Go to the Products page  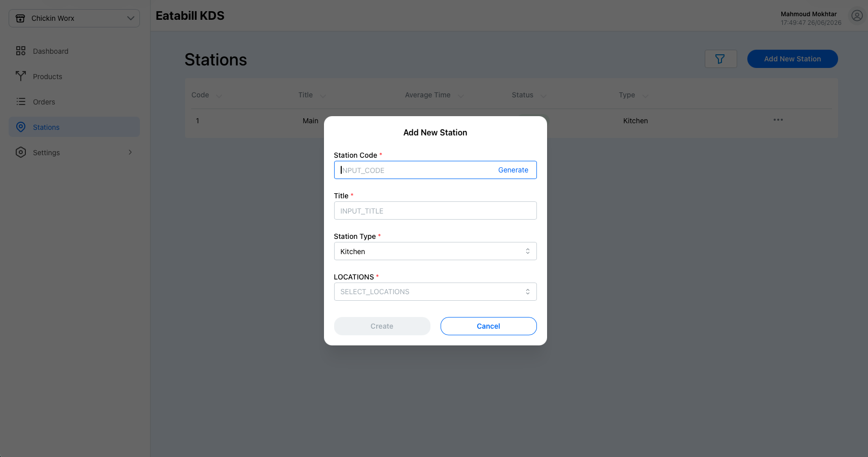tap(74, 76)
